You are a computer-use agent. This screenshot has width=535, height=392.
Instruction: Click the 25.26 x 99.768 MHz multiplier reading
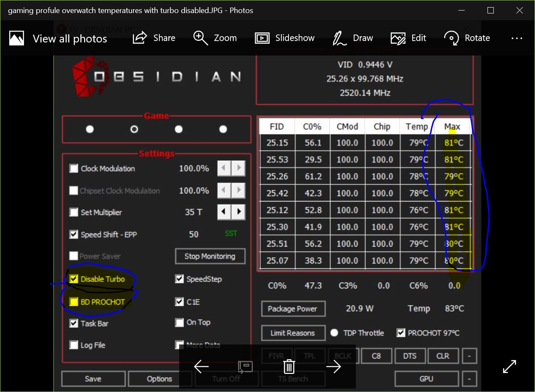[365, 79]
